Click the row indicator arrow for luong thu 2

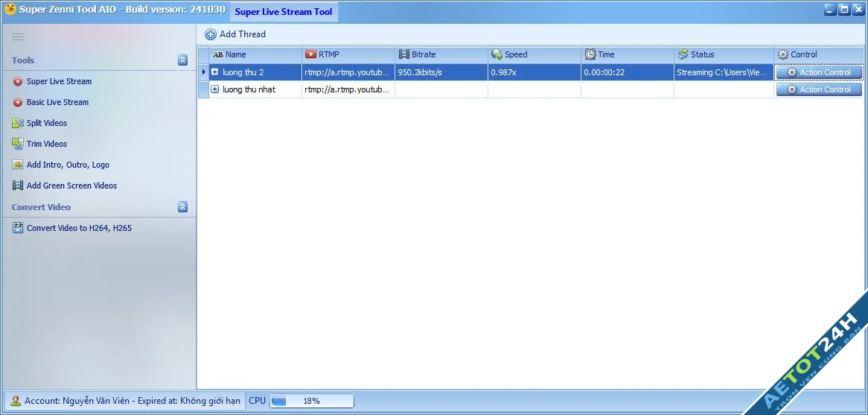coord(204,72)
